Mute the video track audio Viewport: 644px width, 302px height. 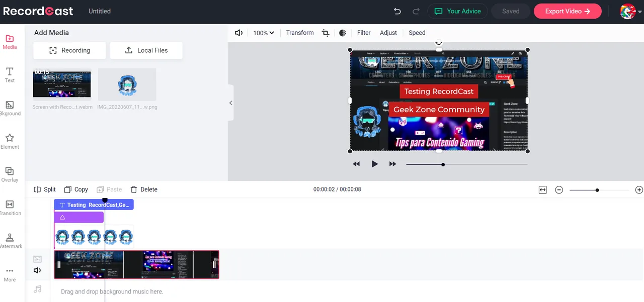37,270
